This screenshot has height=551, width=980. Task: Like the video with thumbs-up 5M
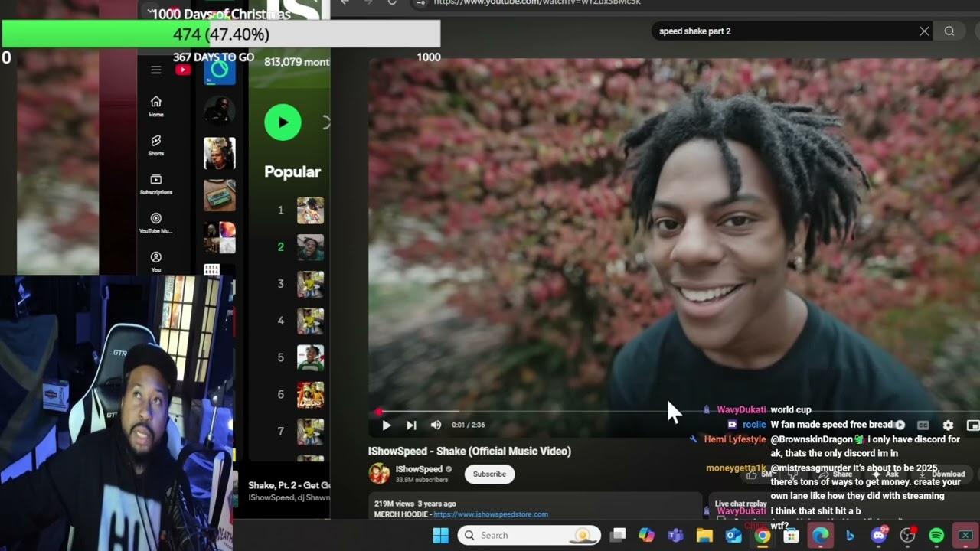[x=759, y=474]
